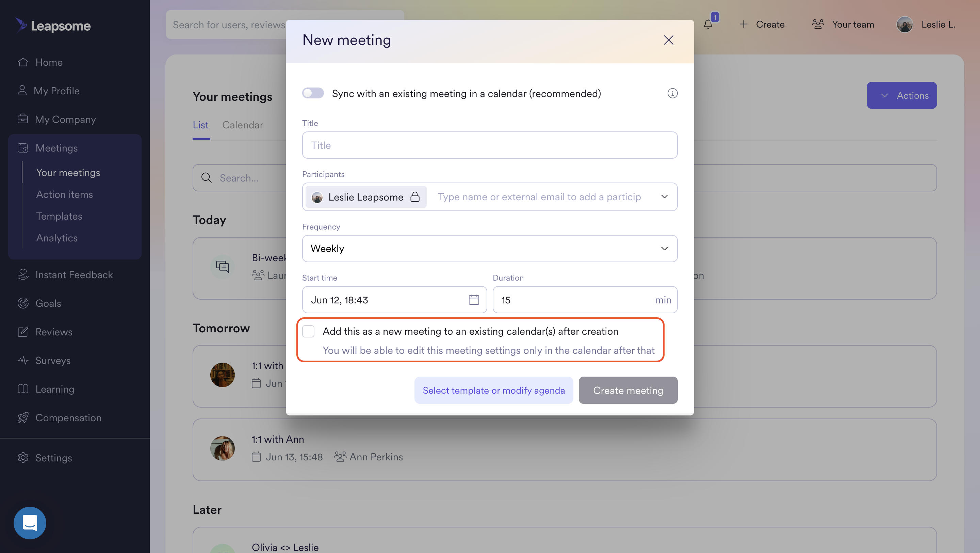980x553 pixels.
Task: Click the info icon beside sync option
Action: (672, 93)
